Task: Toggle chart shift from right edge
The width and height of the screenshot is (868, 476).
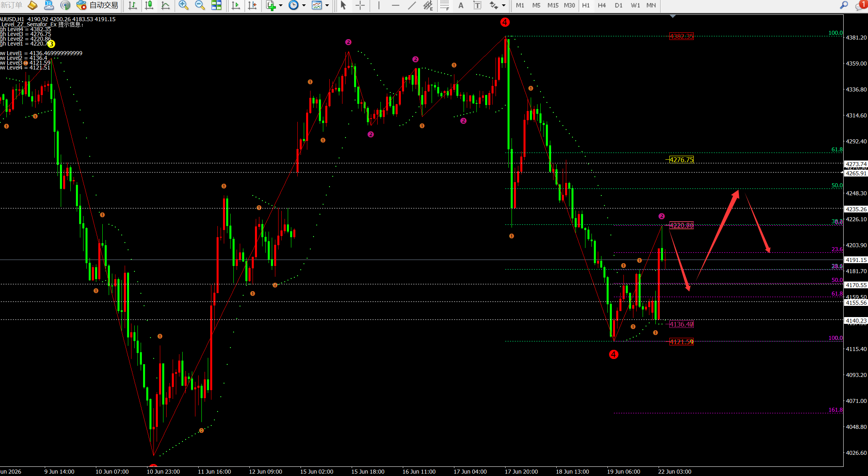Action: pos(253,5)
